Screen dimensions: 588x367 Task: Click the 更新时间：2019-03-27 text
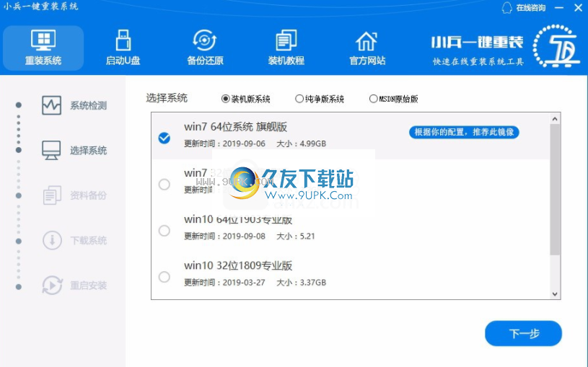[x=224, y=282]
